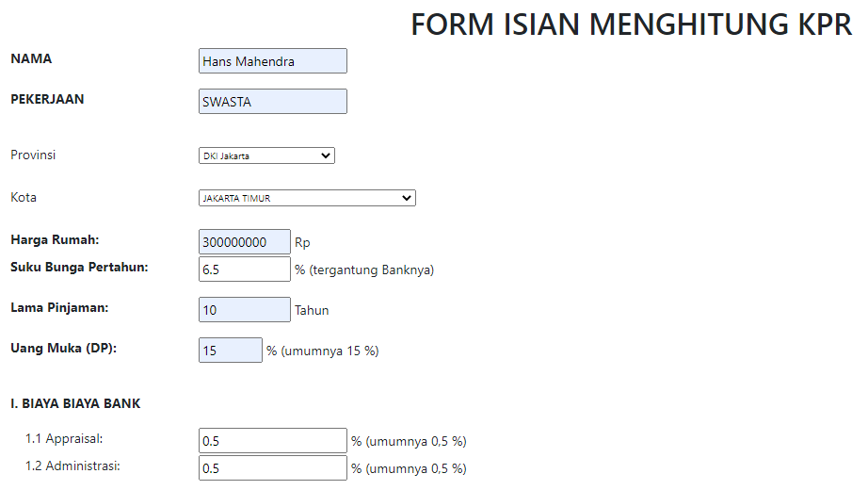Focus the PEKERJAAN field showing SWASTA
The width and height of the screenshot is (868, 490).
(x=272, y=102)
